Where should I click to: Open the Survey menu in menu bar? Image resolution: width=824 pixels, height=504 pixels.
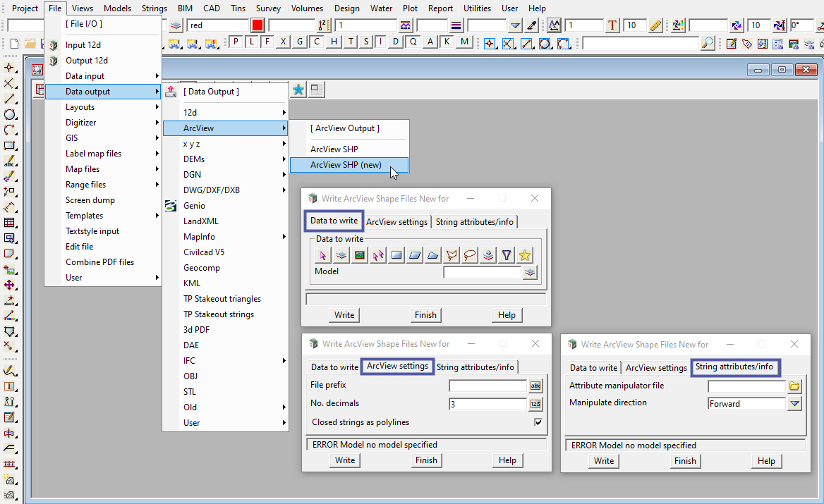(268, 8)
